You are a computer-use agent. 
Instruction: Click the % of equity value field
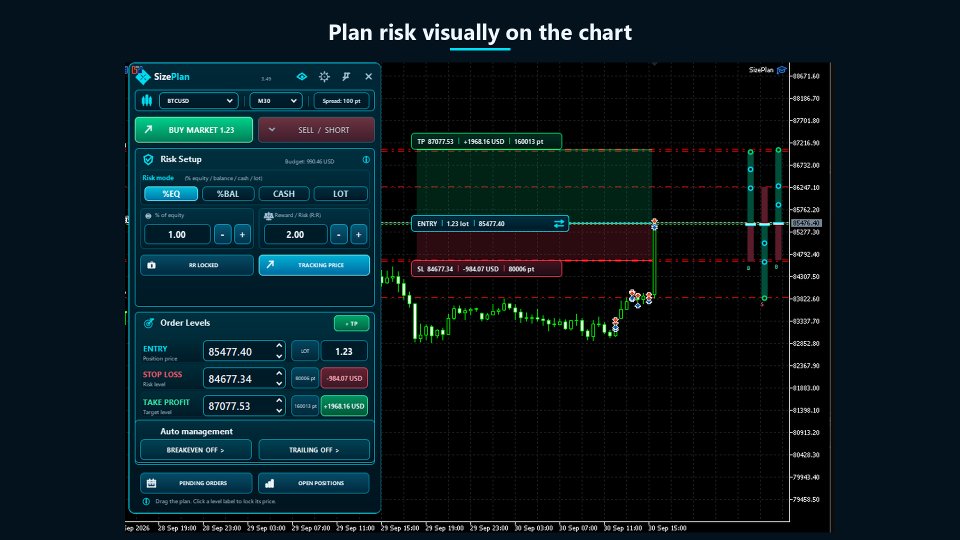177,234
